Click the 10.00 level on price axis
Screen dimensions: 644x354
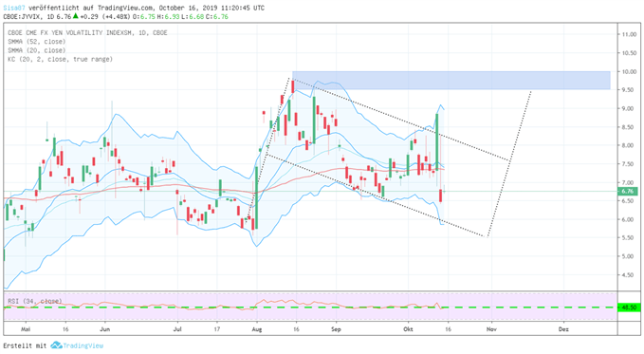click(x=629, y=71)
